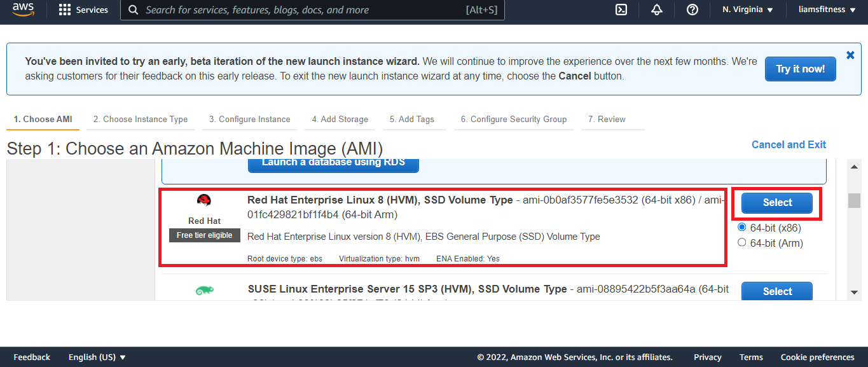Click the Try it now! button
Image resolution: width=868 pixels, height=367 pixels.
pyautogui.click(x=800, y=69)
